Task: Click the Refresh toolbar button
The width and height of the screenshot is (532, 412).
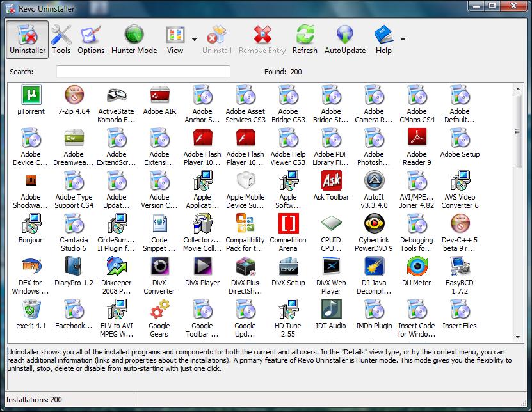Action: point(305,40)
